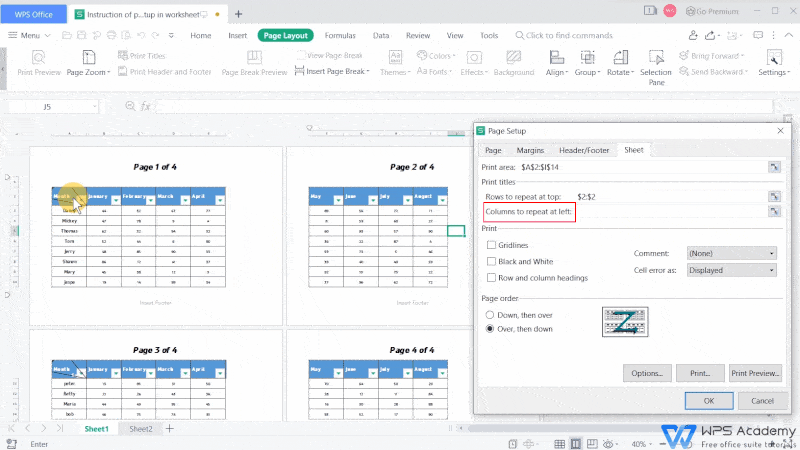Expand Insert Page Break dropdown

[x=368, y=71]
